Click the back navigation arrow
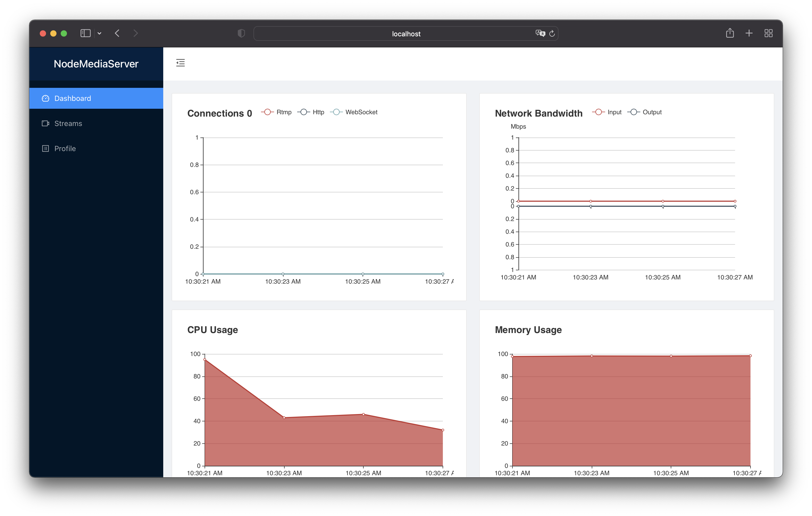The height and width of the screenshot is (516, 812). [x=117, y=33]
